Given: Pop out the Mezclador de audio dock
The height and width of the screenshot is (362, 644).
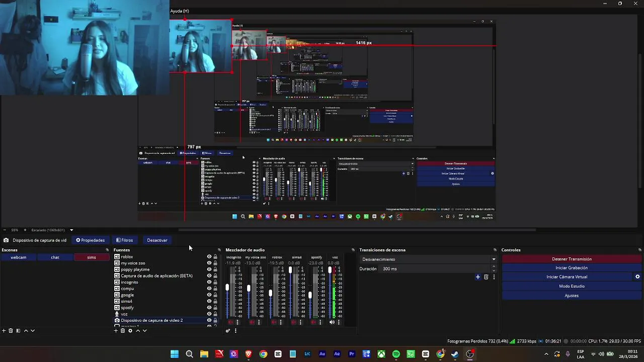Looking at the screenshot, I should click(x=353, y=250).
